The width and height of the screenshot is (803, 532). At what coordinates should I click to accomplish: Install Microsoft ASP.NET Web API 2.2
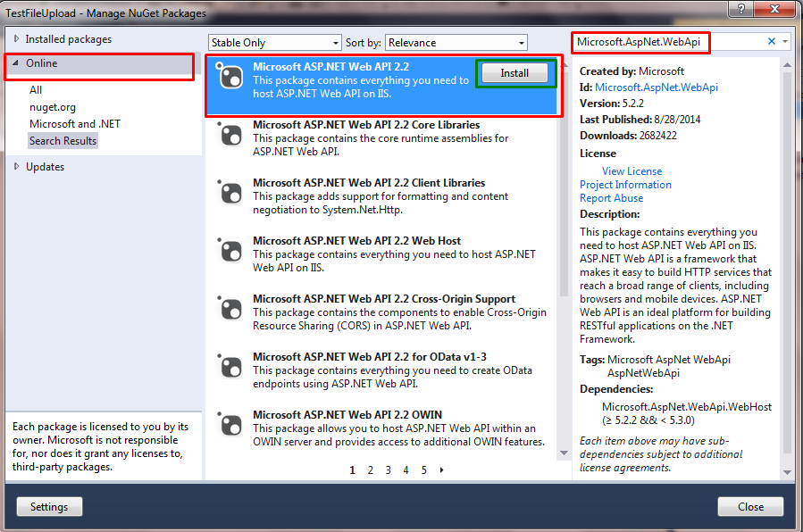point(514,73)
